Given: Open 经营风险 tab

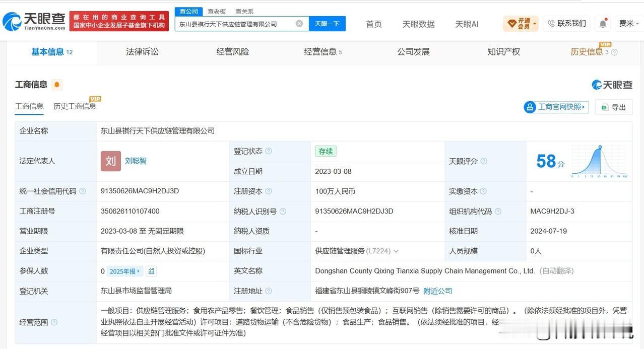Looking at the screenshot, I should coord(233,52).
